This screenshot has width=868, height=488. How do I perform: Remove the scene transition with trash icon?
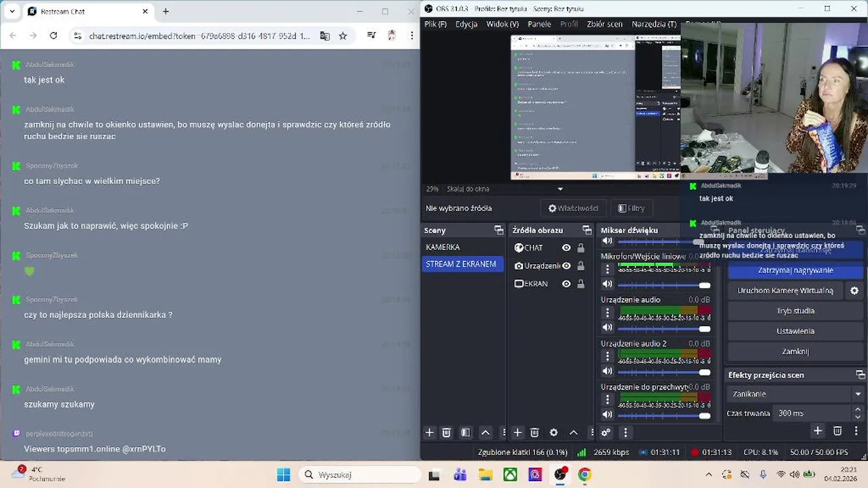coord(837,431)
